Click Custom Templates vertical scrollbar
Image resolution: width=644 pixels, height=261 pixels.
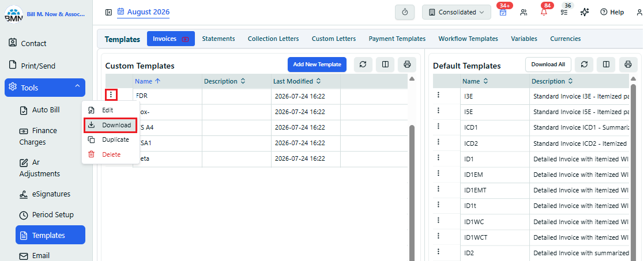412,193
